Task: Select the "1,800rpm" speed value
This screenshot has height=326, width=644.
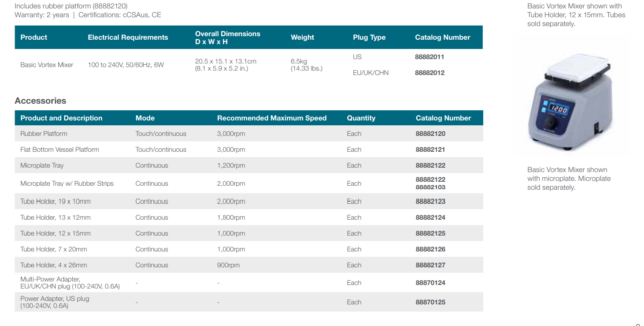Action: (231, 217)
